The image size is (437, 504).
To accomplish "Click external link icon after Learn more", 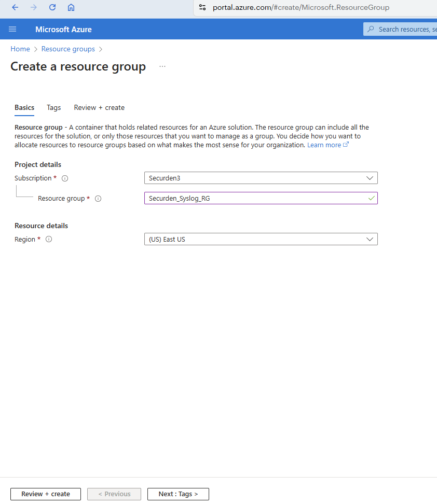I will [x=346, y=145].
